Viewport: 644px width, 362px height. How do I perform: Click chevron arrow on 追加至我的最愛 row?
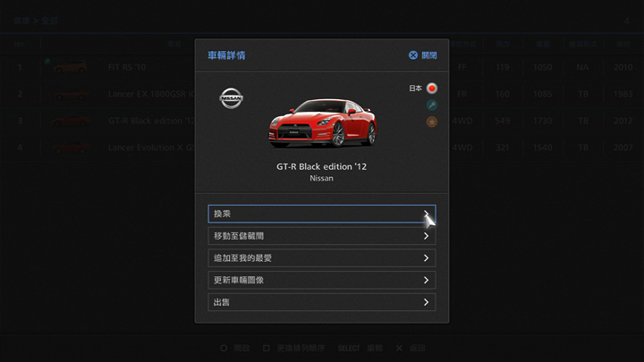tap(426, 258)
